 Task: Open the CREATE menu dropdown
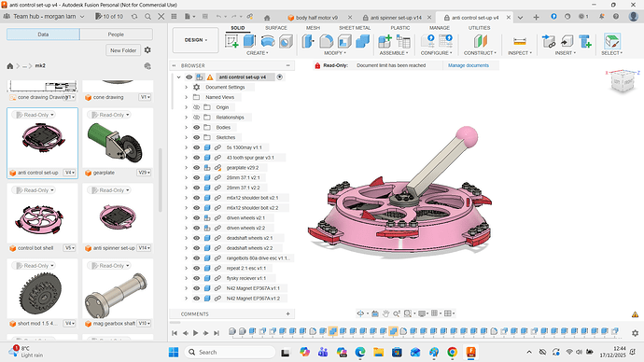[257, 53]
